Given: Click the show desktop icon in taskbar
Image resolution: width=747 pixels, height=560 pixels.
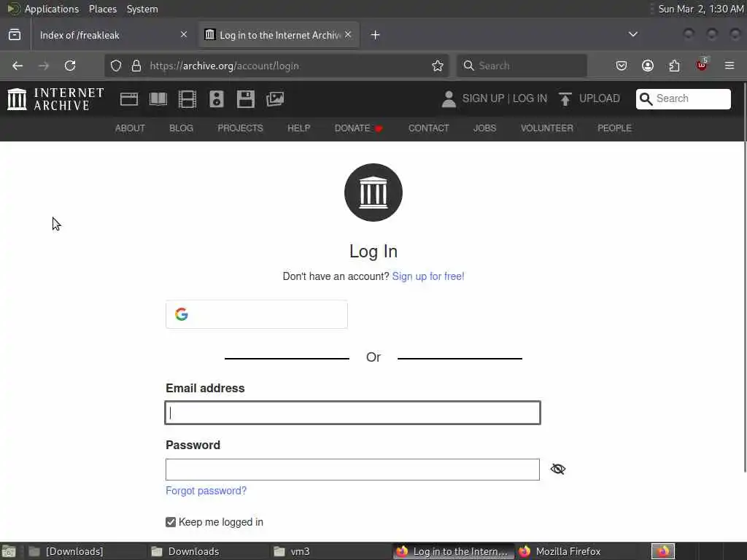Looking at the screenshot, I should [x=9, y=551].
